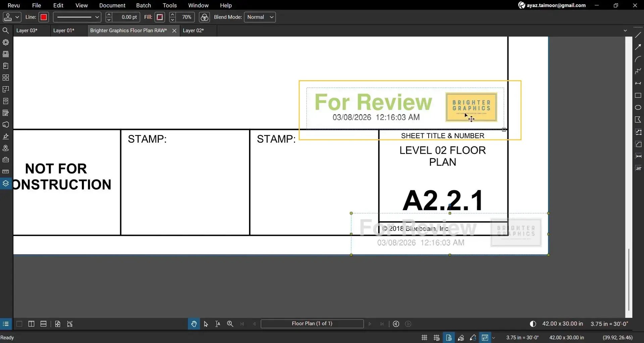Open the File menu

(37, 5)
